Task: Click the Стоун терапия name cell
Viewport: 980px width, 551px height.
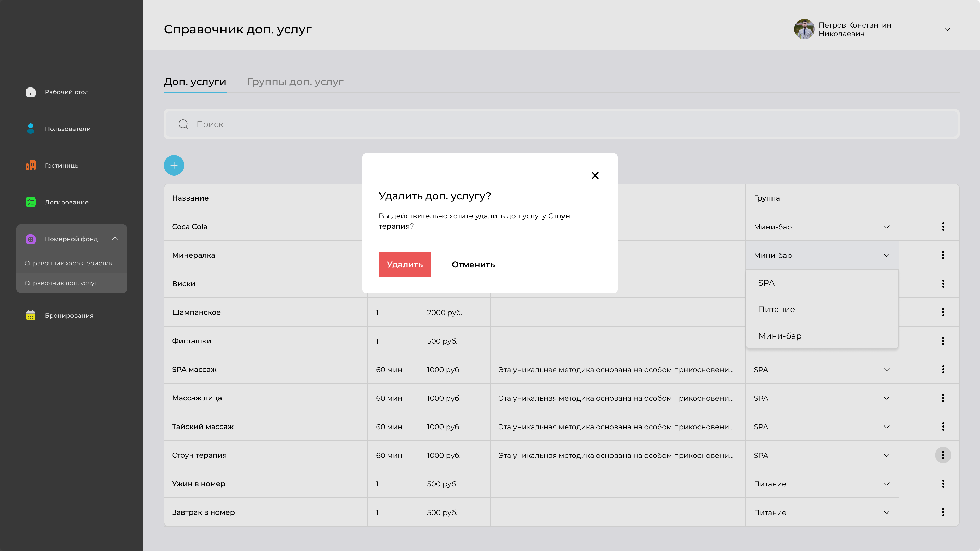Action: point(266,455)
